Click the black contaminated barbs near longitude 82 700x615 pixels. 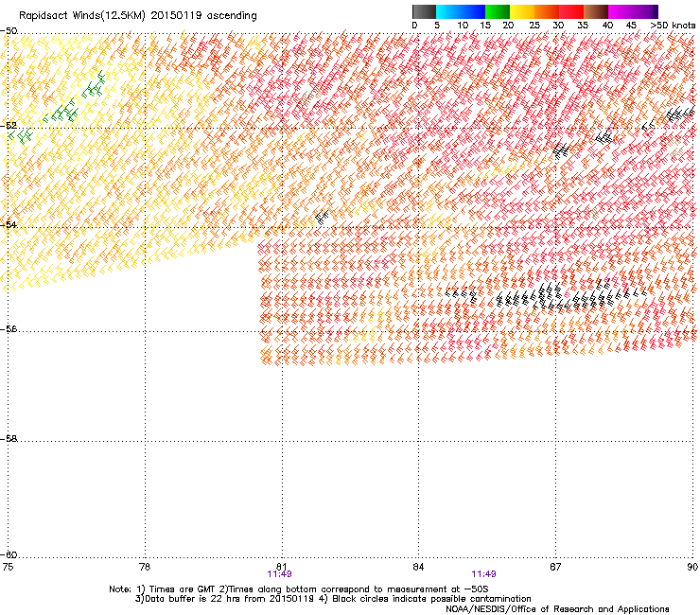(x=322, y=217)
